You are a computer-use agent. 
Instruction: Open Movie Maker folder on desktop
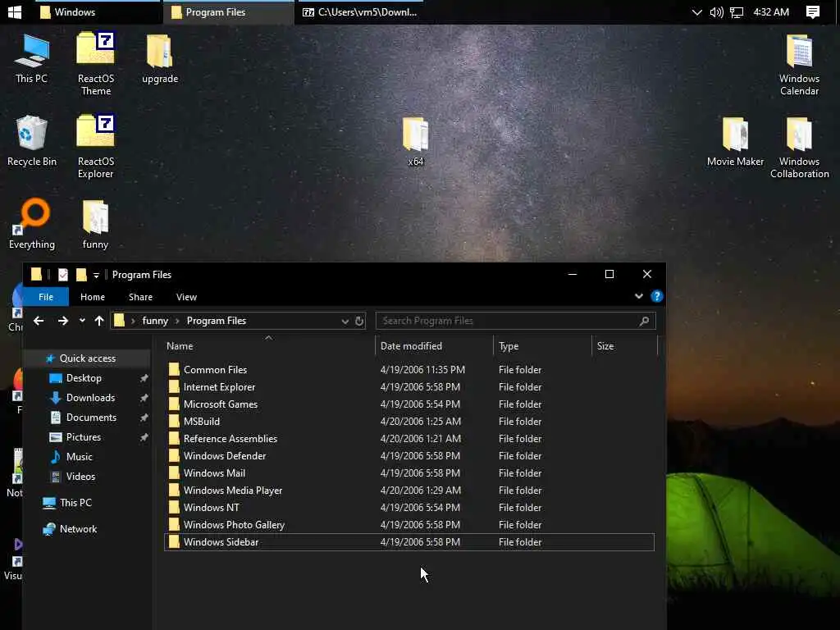(x=735, y=141)
